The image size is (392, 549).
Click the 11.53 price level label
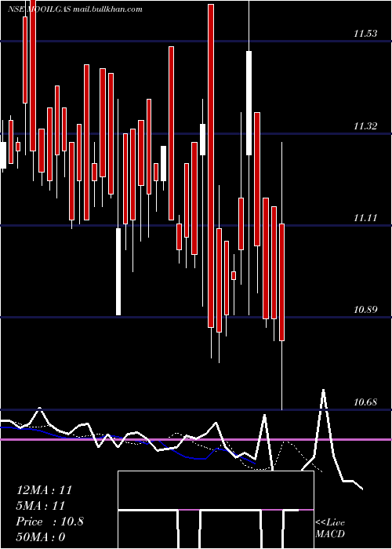tap(365, 34)
